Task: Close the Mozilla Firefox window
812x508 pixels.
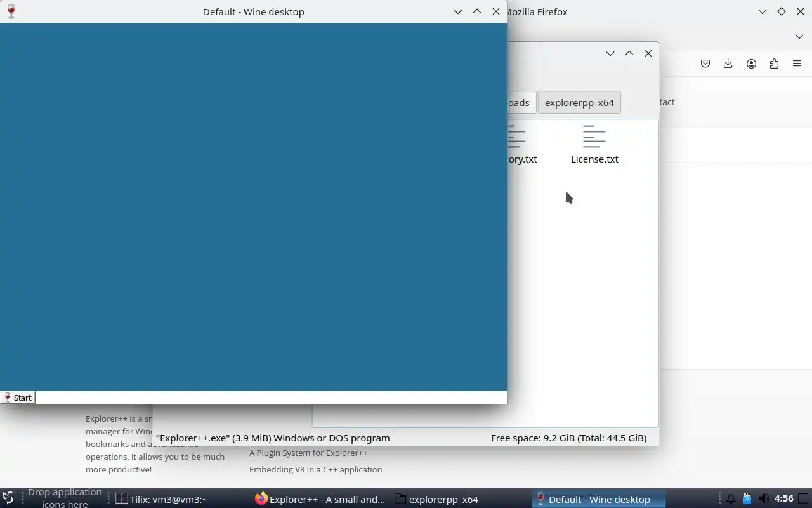Action: click(x=801, y=11)
